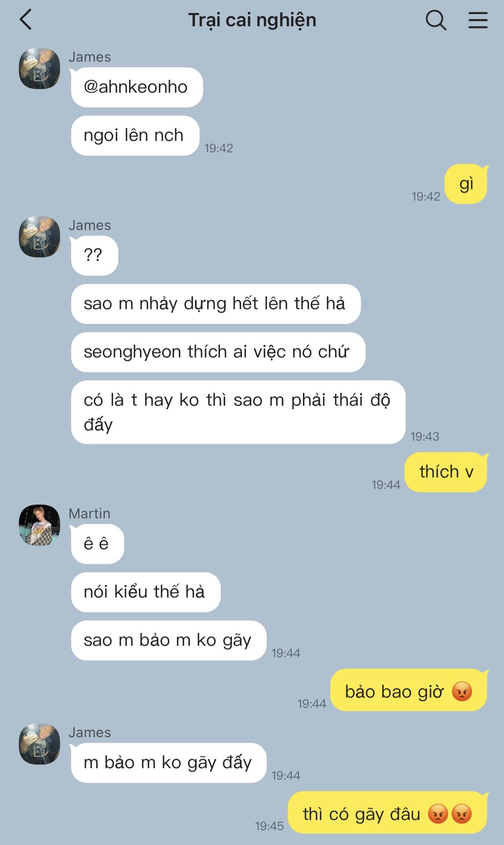Select the chat title Trại cai nghiện
504x845 pixels.
(x=252, y=20)
